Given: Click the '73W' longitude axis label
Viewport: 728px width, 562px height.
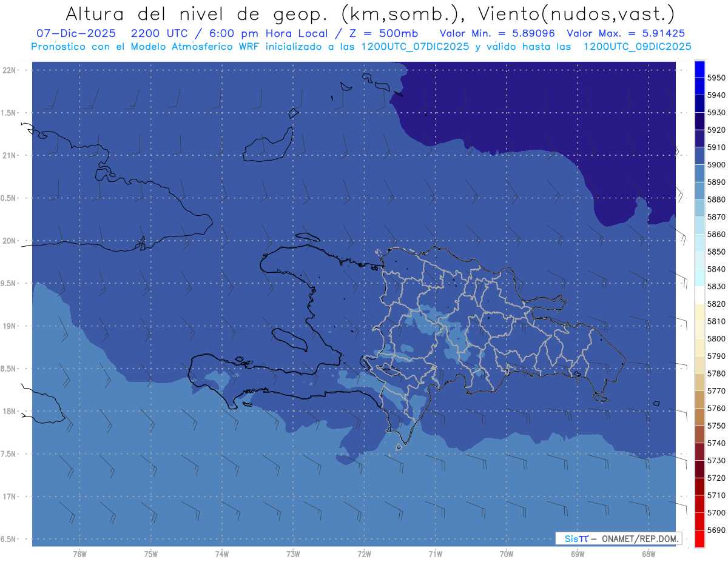Looking at the screenshot, I should [293, 554].
